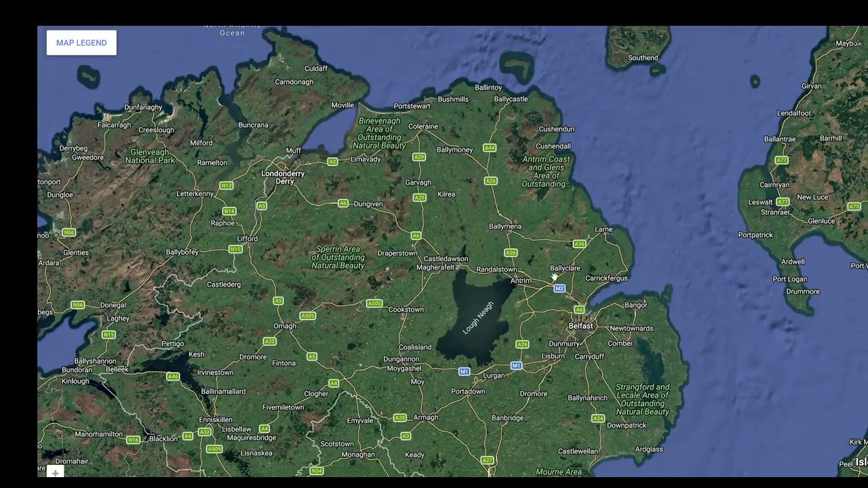Click the A6 shield near Dungiven
The width and height of the screenshot is (868, 488).
click(x=343, y=203)
